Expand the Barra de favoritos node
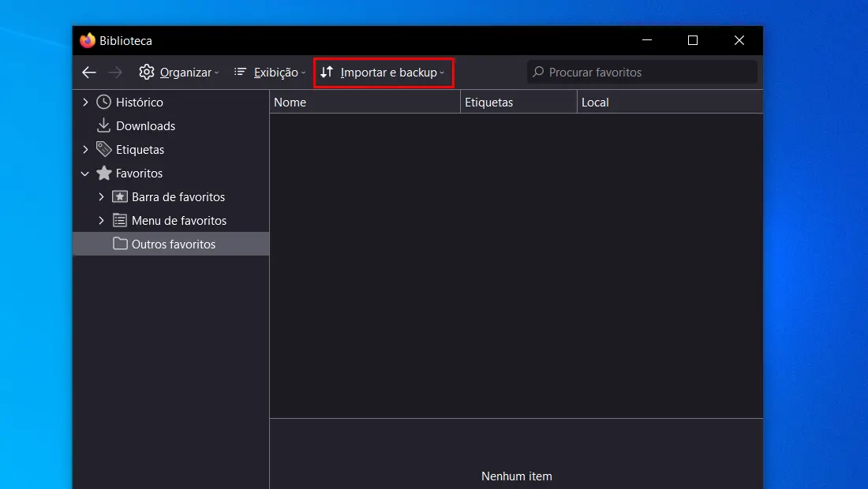 pos(101,197)
